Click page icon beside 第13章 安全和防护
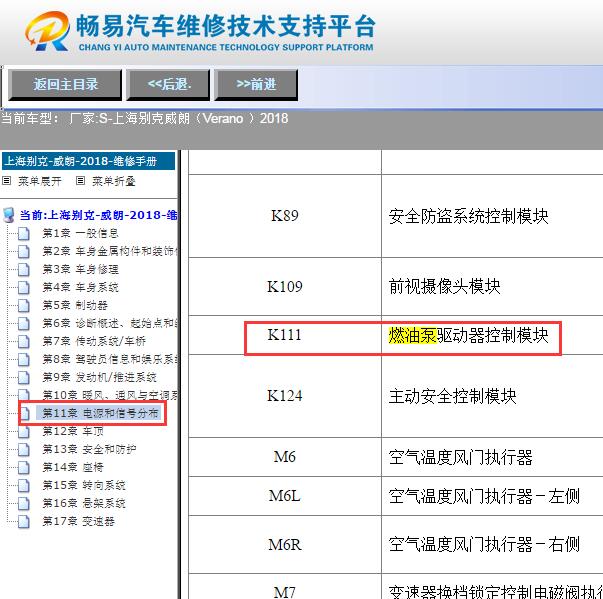Viewport: 603px width, 599px height. [23, 450]
